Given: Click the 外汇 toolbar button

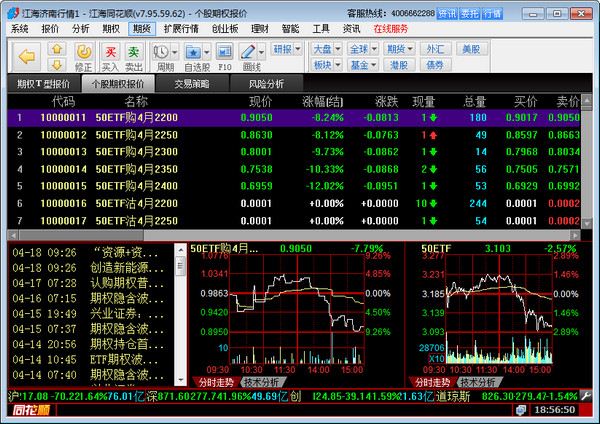Looking at the screenshot, I should 434,48.
